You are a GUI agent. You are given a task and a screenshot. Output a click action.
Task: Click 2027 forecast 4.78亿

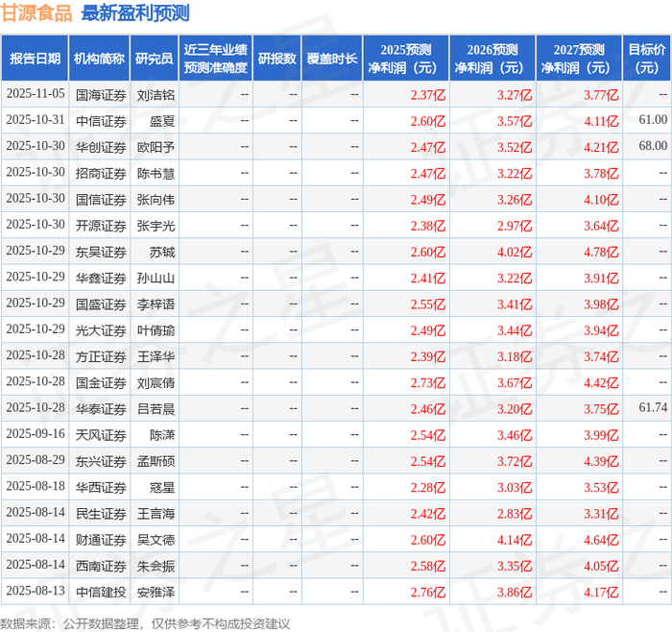point(601,252)
